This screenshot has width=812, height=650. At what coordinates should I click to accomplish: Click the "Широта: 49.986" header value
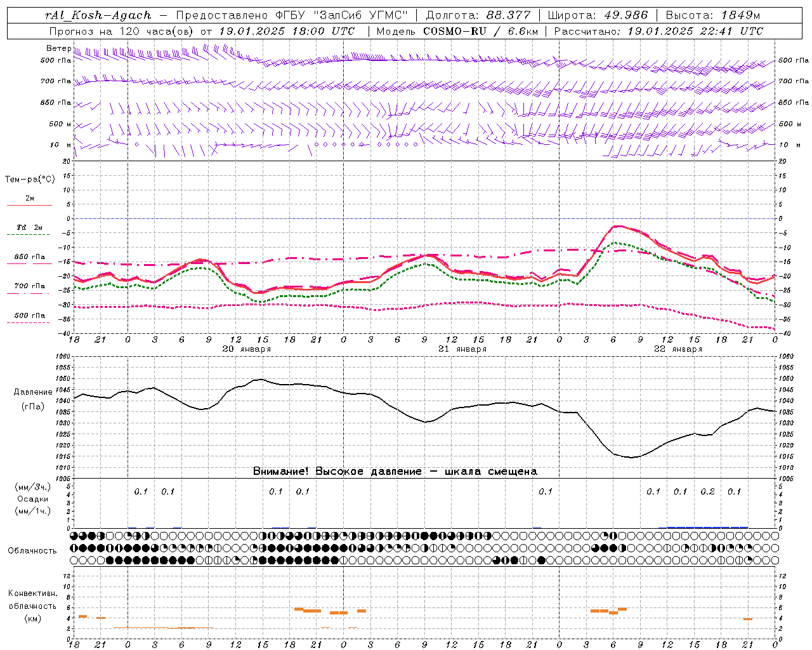pyautogui.click(x=598, y=15)
